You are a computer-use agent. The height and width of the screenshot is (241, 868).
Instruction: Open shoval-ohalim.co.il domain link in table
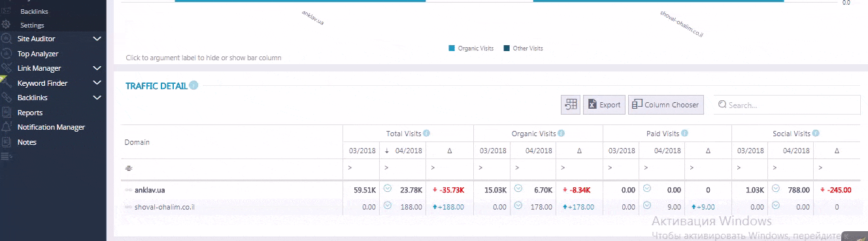click(x=165, y=207)
